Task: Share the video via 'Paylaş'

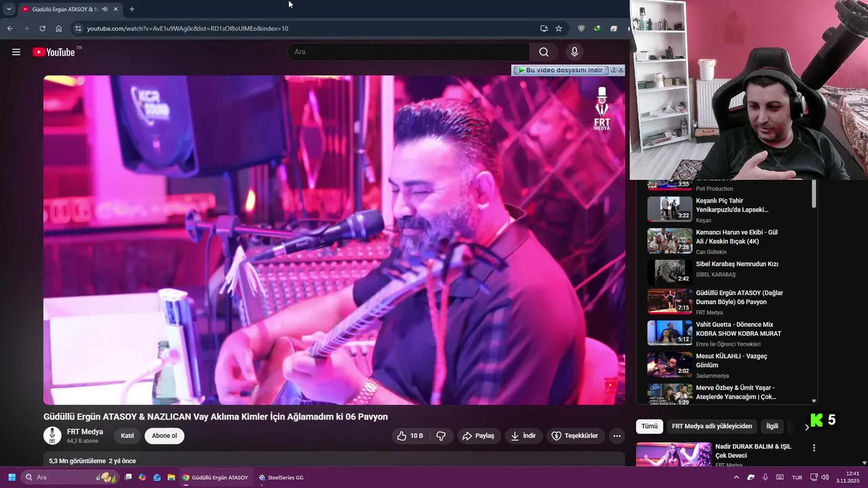Action: click(x=479, y=436)
